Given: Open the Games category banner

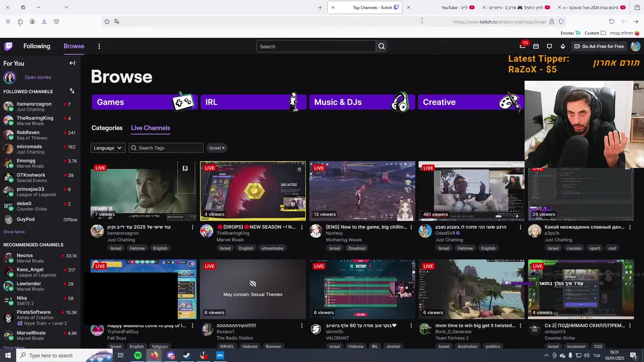Looking at the screenshot, I should 145,102.
